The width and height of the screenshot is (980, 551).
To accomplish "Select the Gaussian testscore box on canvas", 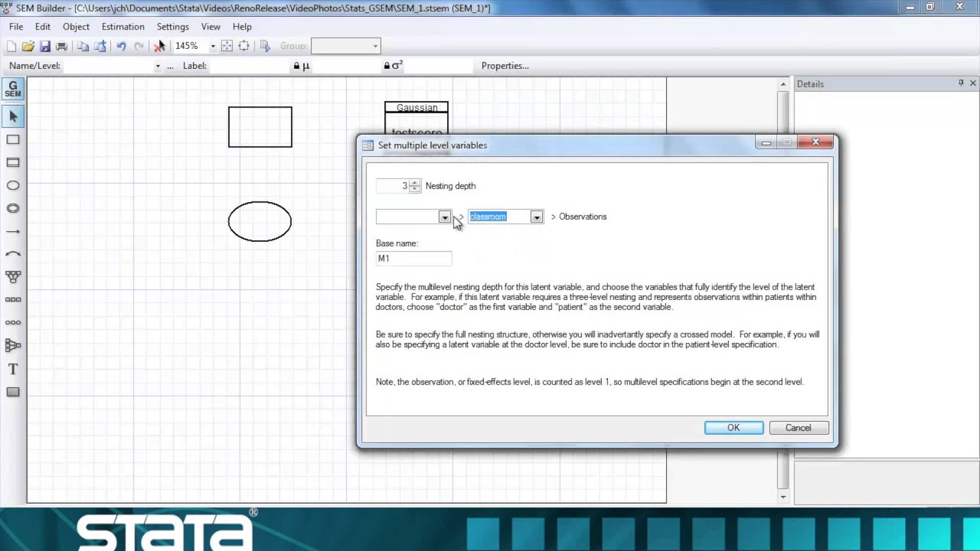I will (x=416, y=118).
